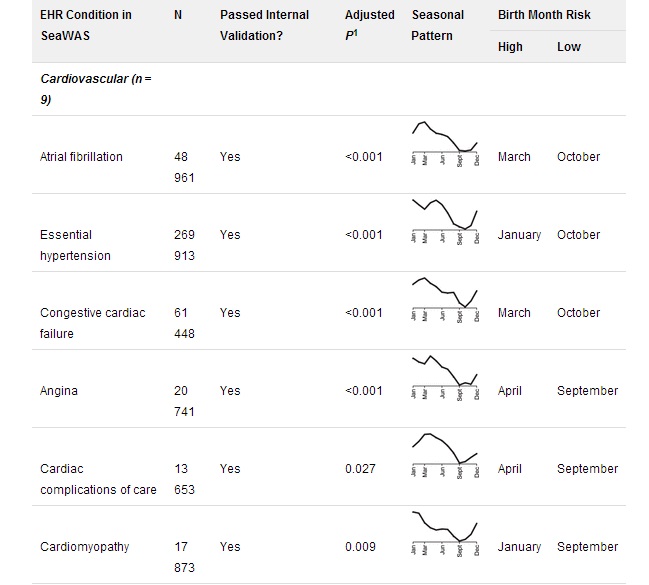The width and height of the screenshot is (649, 585).
Task: Select the Cardiomyopathy row label
Action: point(84,547)
